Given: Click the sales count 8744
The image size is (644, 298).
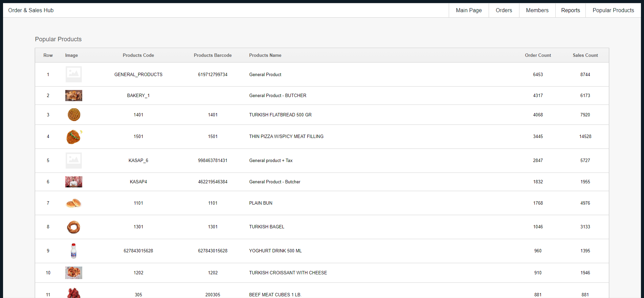Looking at the screenshot, I should point(585,74).
